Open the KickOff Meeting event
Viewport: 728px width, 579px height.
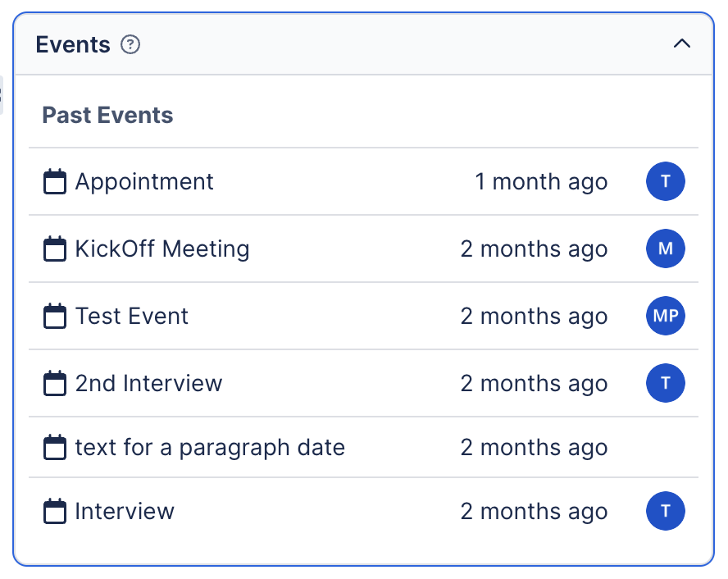click(x=162, y=249)
